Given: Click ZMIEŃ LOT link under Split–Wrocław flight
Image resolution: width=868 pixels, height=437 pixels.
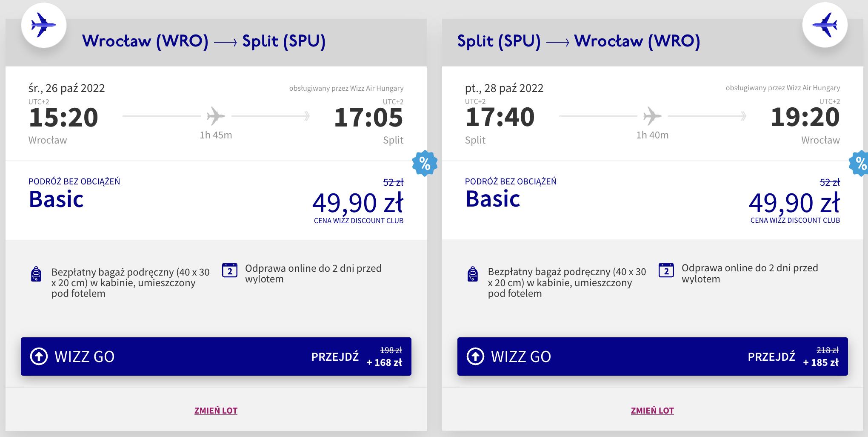Looking at the screenshot, I should (652, 411).
